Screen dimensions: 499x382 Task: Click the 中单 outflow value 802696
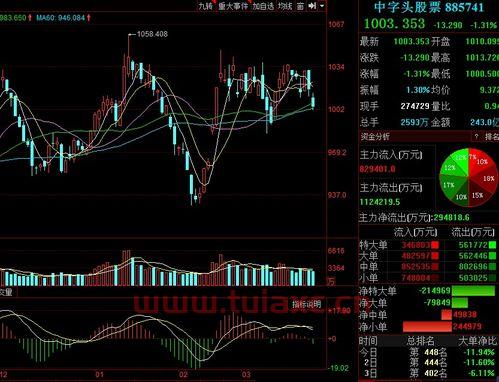(473, 266)
